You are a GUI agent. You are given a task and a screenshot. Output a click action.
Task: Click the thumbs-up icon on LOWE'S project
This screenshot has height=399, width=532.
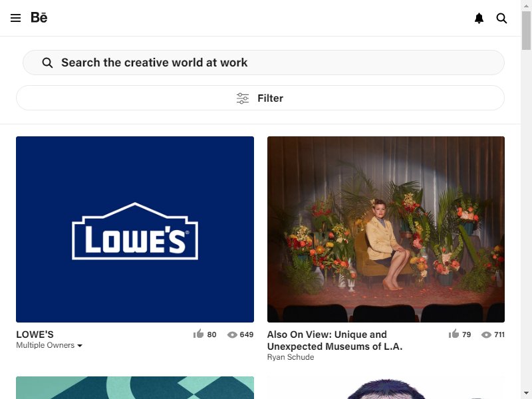[x=198, y=334]
